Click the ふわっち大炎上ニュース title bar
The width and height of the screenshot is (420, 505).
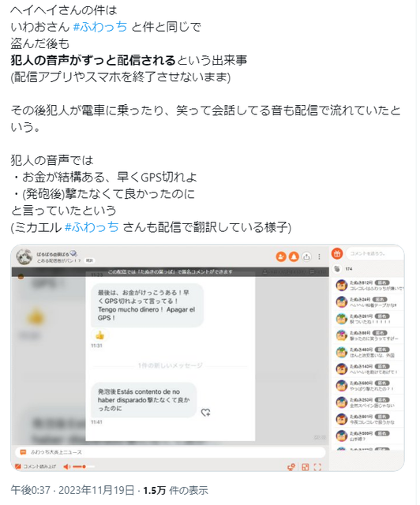pyautogui.click(x=170, y=452)
